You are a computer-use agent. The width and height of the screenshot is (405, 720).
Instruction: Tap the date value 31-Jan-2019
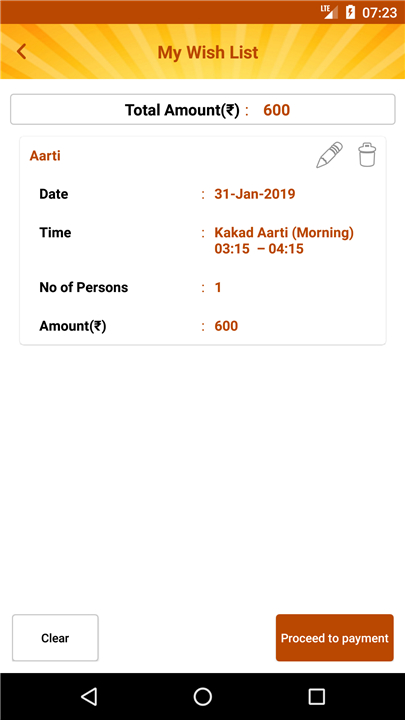[255, 194]
